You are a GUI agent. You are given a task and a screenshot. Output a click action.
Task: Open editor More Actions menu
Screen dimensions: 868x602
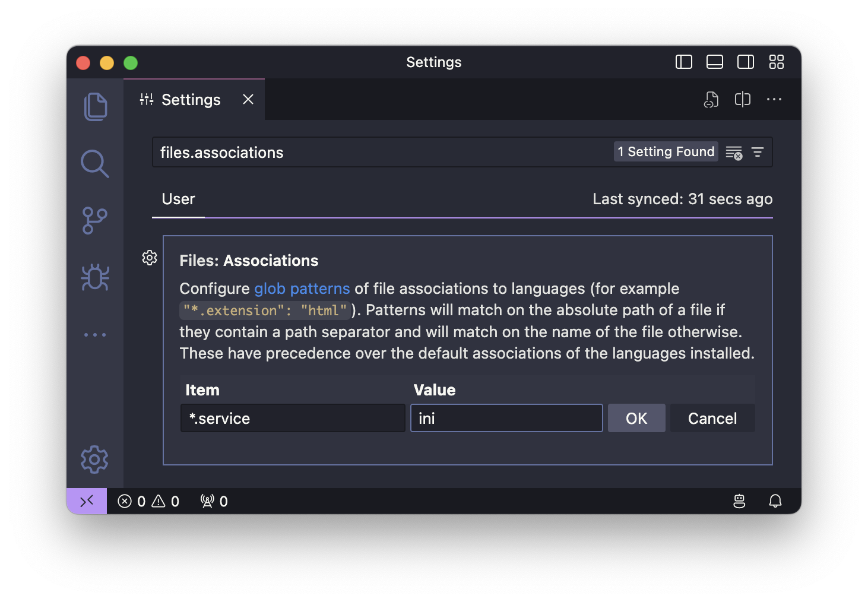coord(774,100)
